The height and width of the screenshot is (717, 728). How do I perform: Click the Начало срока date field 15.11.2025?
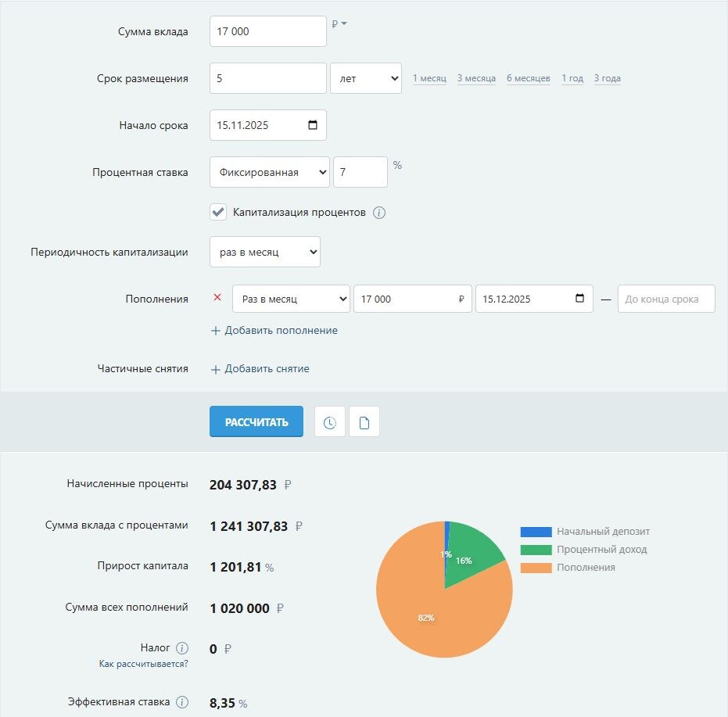268,125
